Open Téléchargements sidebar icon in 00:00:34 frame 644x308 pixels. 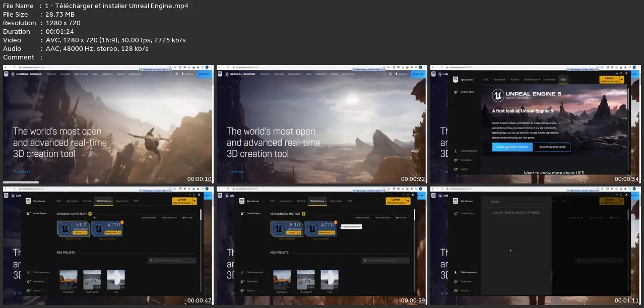tap(456, 151)
